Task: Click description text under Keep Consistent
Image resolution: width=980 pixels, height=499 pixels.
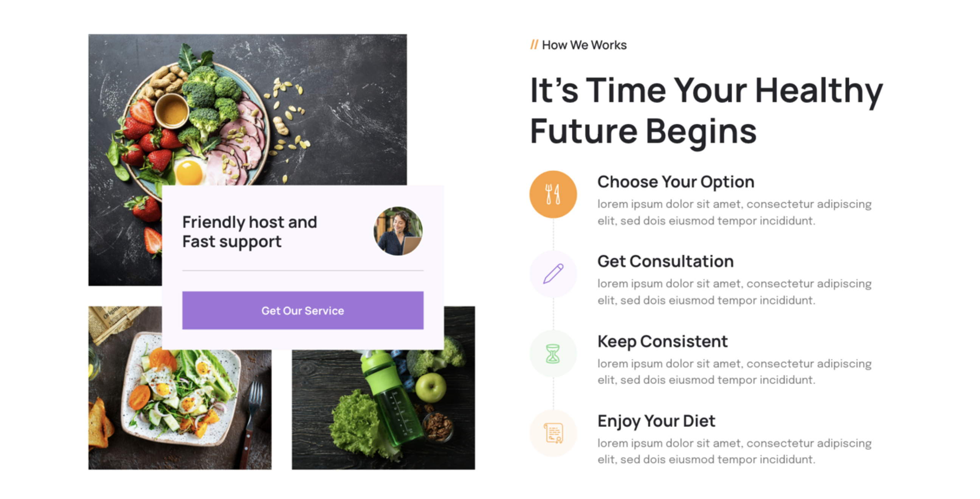Action: [x=734, y=372]
